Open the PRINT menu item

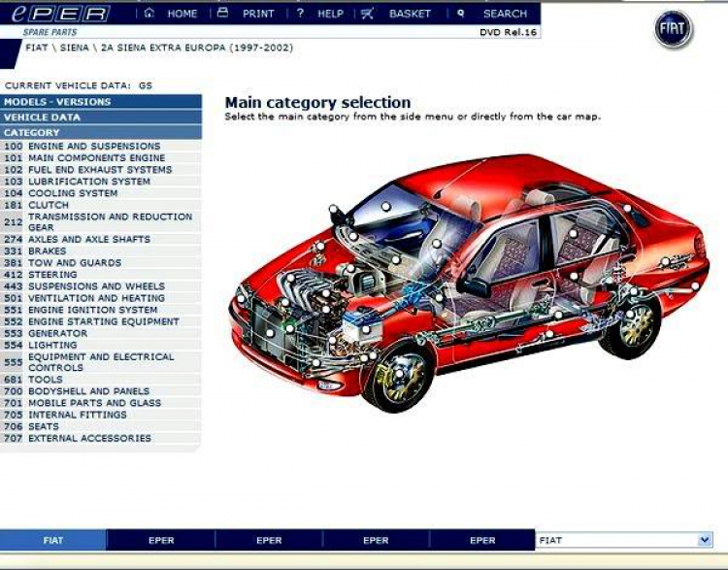258,14
